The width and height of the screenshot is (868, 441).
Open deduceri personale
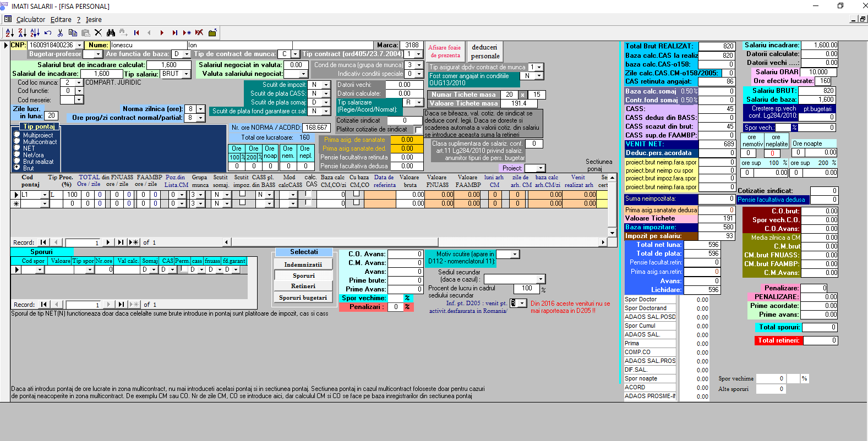pyautogui.click(x=485, y=51)
